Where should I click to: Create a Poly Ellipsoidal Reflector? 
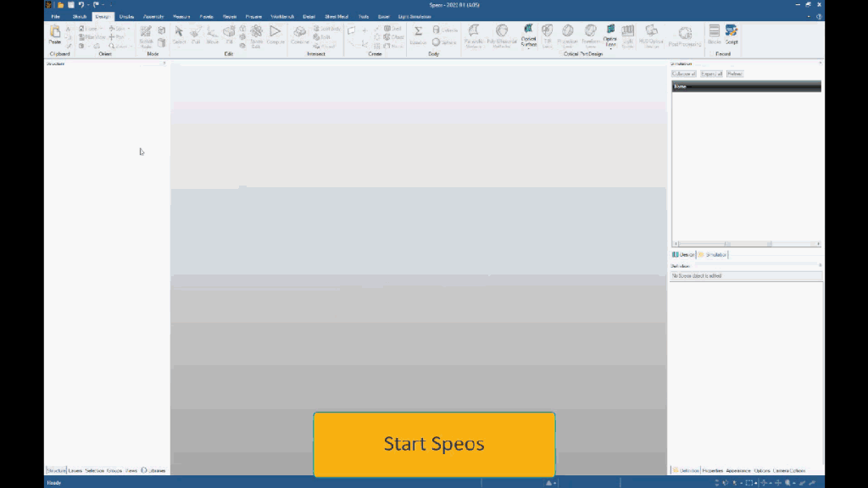coord(502,36)
